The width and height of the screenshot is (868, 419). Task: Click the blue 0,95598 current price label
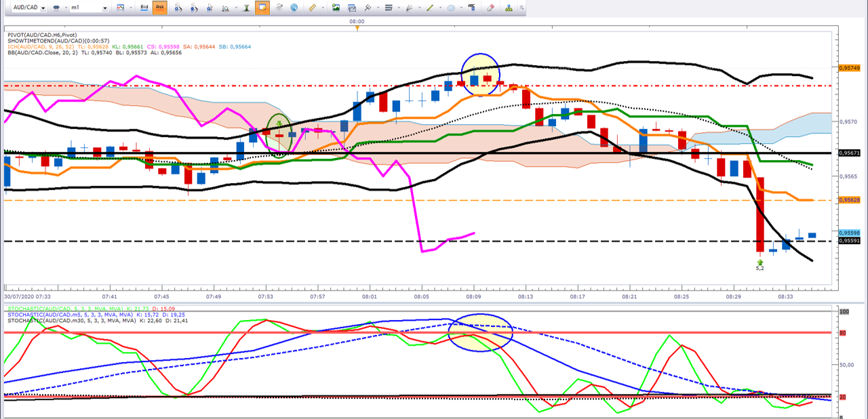(849, 233)
